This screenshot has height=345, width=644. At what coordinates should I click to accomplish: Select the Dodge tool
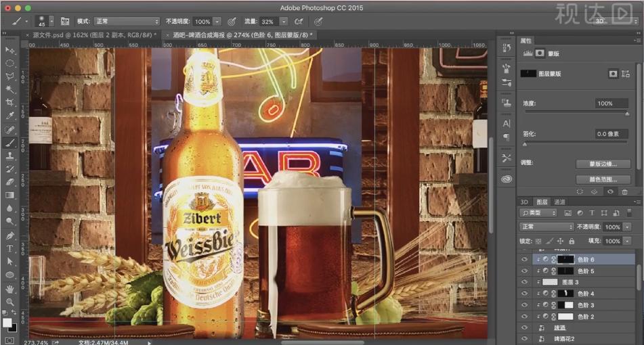10,221
